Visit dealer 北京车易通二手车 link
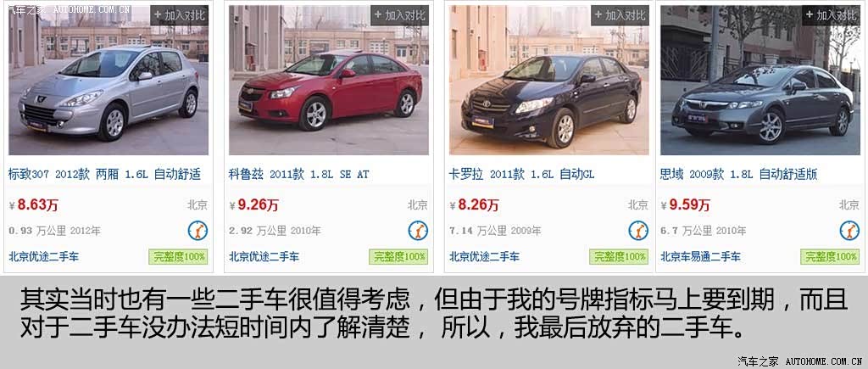This screenshot has width=868, height=369. pos(700,256)
